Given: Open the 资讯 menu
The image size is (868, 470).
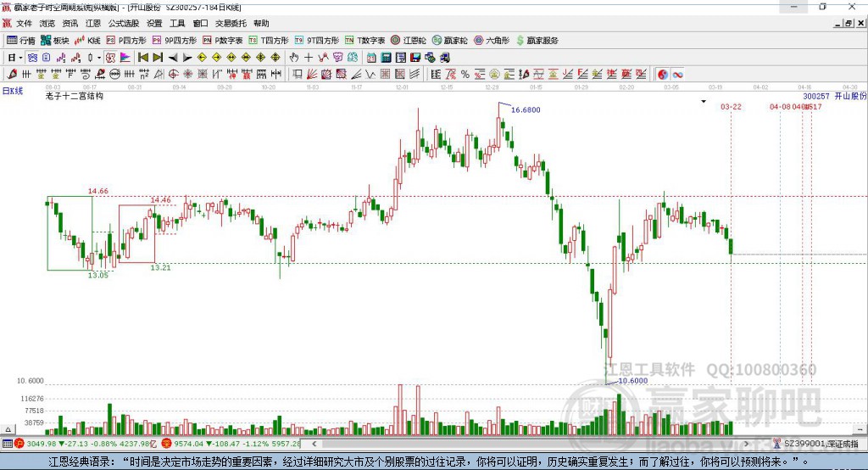Looking at the screenshot, I should coord(70,23).
